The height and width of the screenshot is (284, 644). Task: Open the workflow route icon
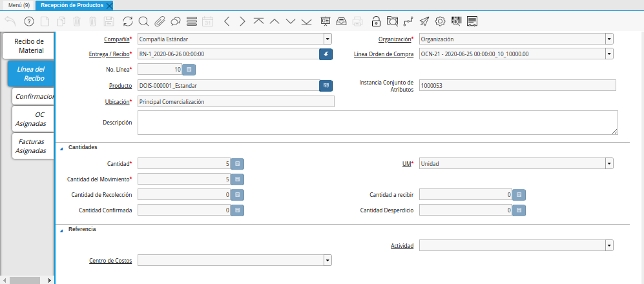408,21
